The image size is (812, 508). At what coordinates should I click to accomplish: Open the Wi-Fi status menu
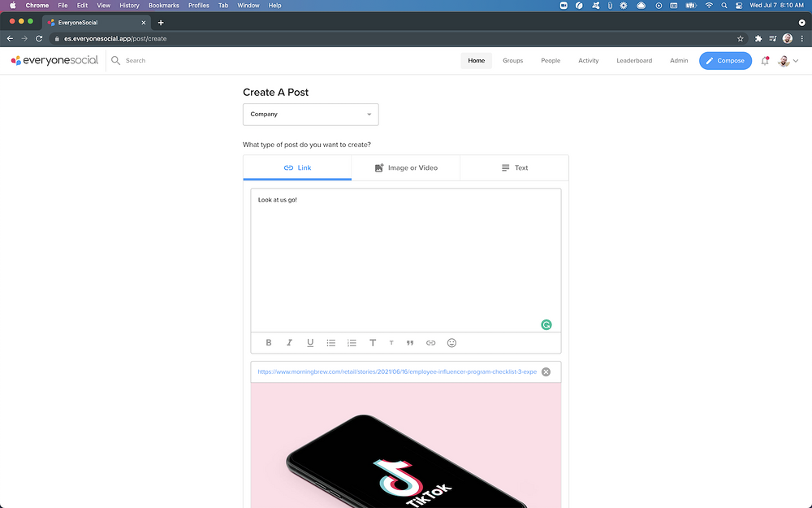coord(708,5)
